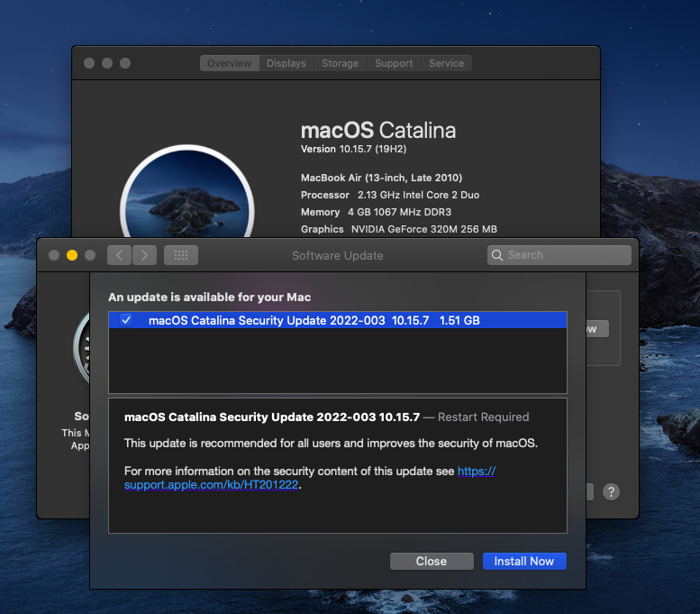
Task: Switch to Overview tab in About This Mac
Action: coord(229,63)
